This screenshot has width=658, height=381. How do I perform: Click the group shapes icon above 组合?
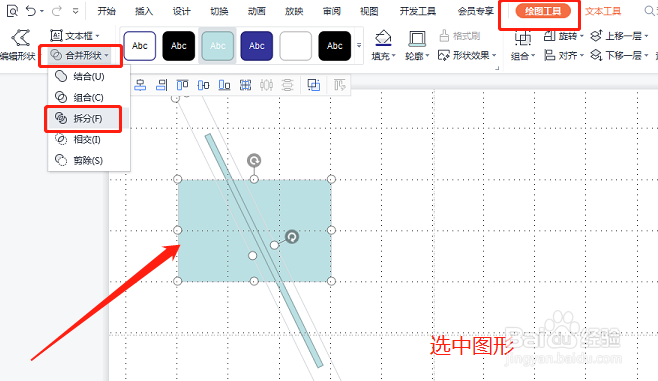[523, 39]
